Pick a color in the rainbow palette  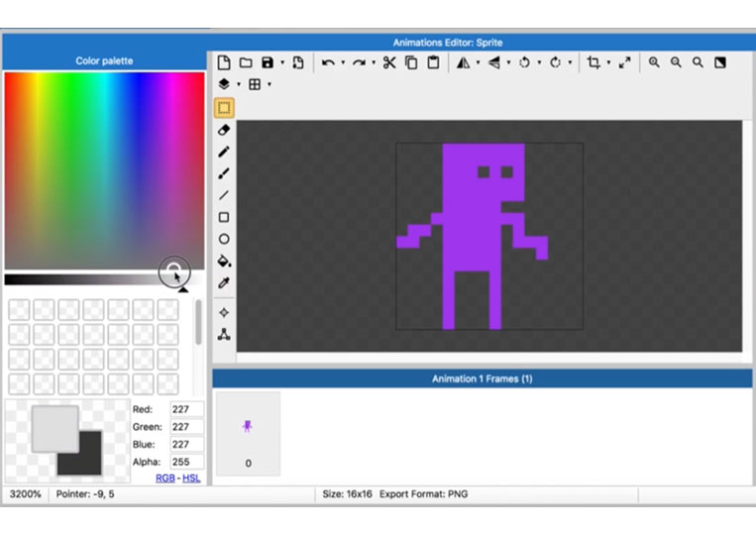[104, 170]
